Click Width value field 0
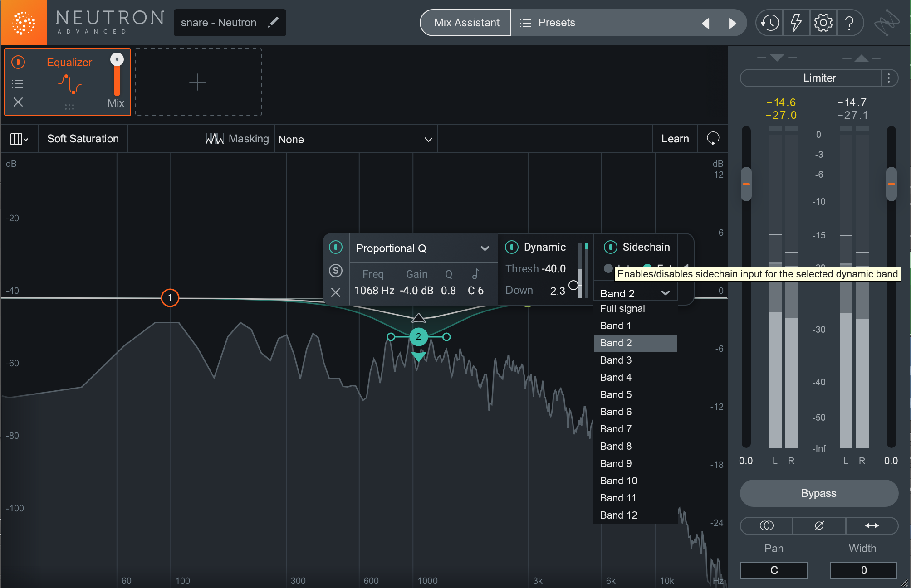The width and height of the screenshot is (911, 588). click(864, 570)
